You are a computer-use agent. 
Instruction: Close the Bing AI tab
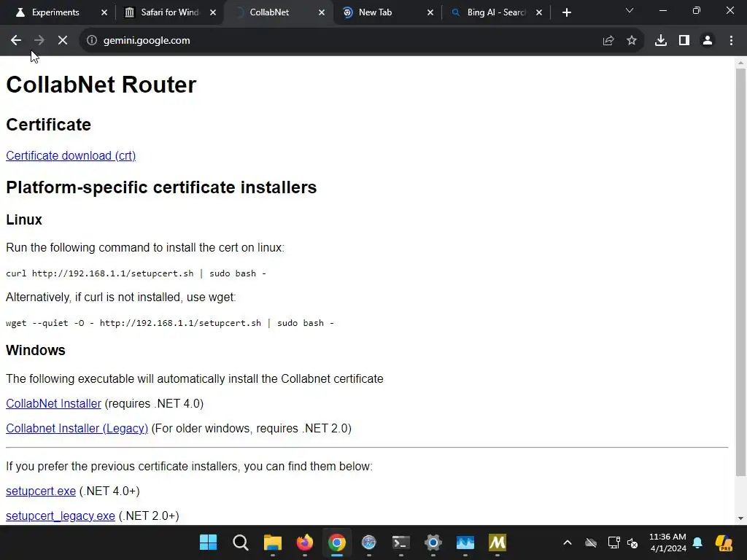click(x=539, y=12)
